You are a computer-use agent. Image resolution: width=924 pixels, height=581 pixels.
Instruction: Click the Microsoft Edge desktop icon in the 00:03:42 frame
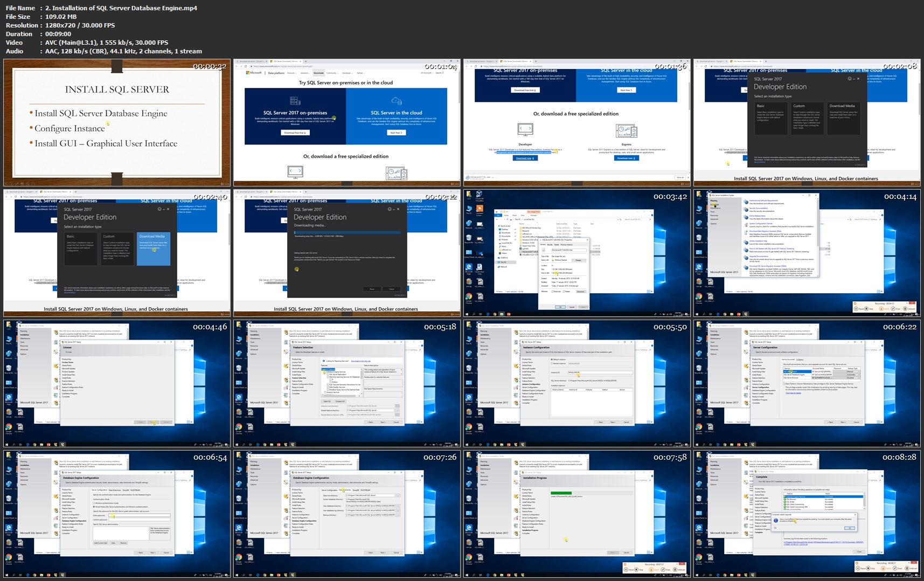[x=469, y=268]
